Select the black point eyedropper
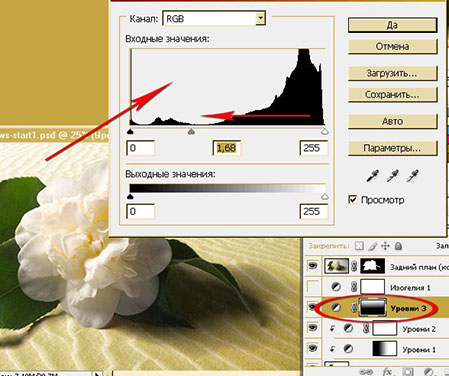This screenshot has height=376, width=449. pyautogui.click(x=372, y=176)
